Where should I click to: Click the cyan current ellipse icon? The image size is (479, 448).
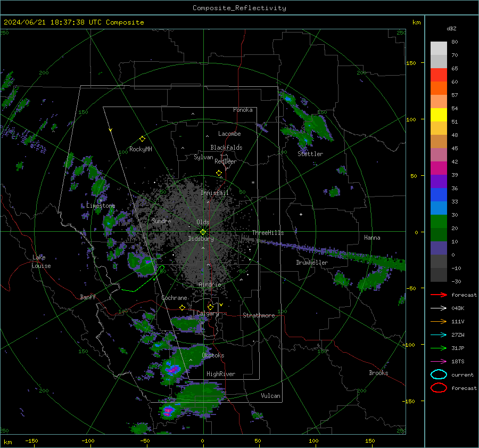coord(439,374)
